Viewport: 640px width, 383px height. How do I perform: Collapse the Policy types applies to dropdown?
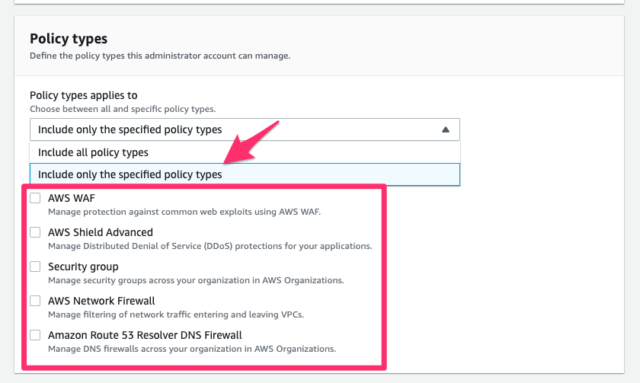tap(244, 129)
